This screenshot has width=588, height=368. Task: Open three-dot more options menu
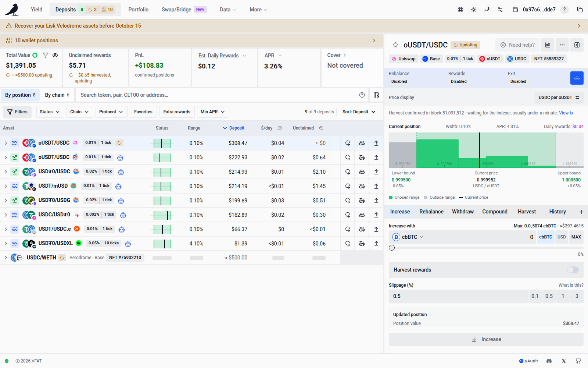point(562,45)
